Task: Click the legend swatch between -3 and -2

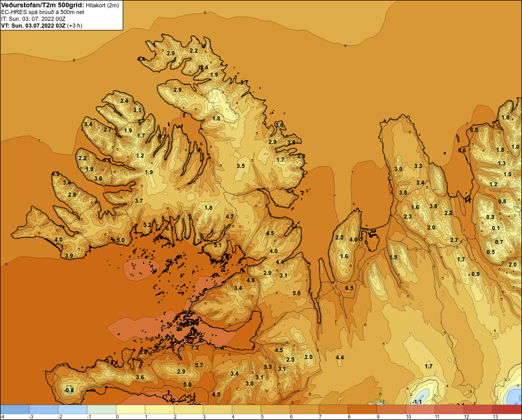Action: click(x=44, y=409)
